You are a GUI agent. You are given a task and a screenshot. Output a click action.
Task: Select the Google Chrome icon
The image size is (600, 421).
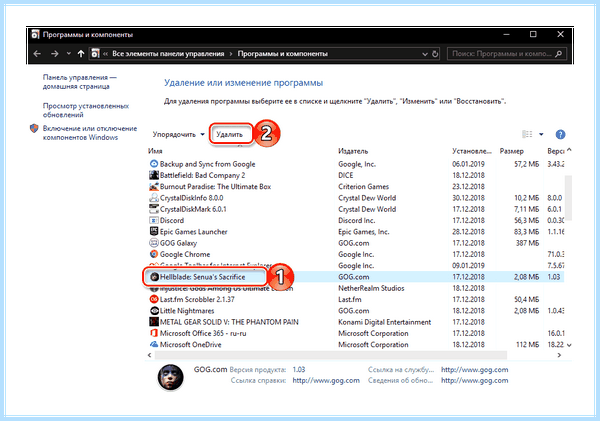pos(154,254)
